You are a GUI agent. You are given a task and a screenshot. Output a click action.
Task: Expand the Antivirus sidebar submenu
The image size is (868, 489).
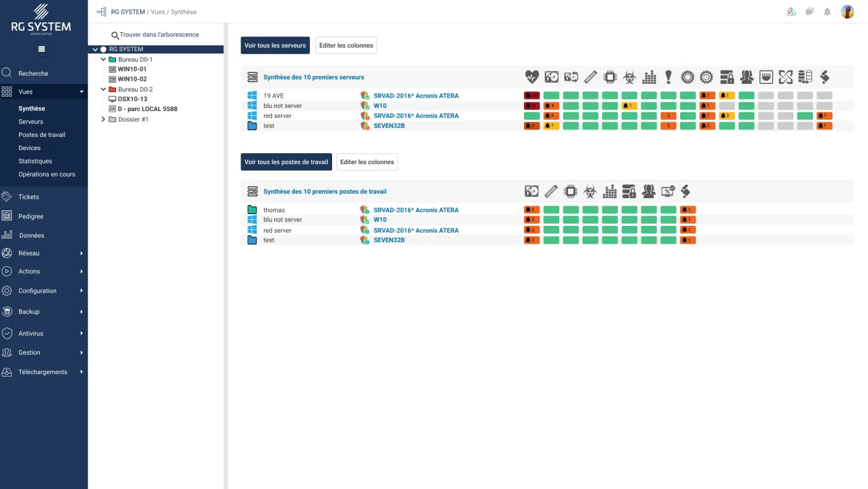[81, 333]
